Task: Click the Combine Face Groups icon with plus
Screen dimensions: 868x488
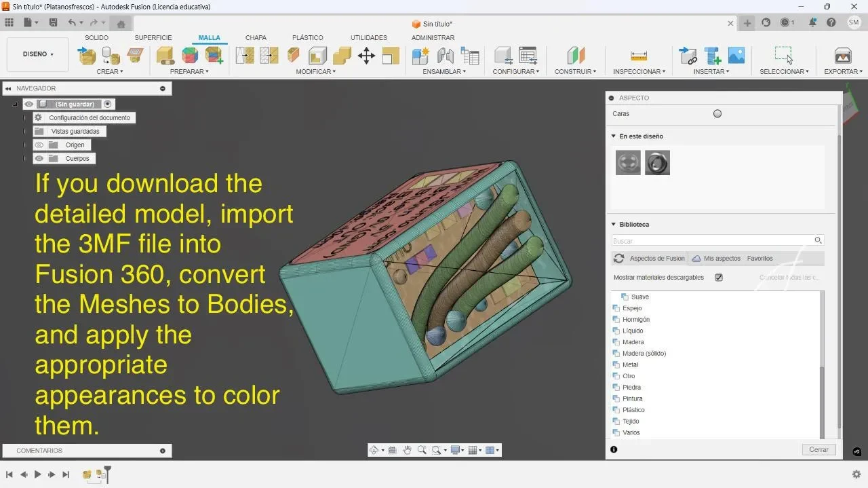Action: coord(214,56)
